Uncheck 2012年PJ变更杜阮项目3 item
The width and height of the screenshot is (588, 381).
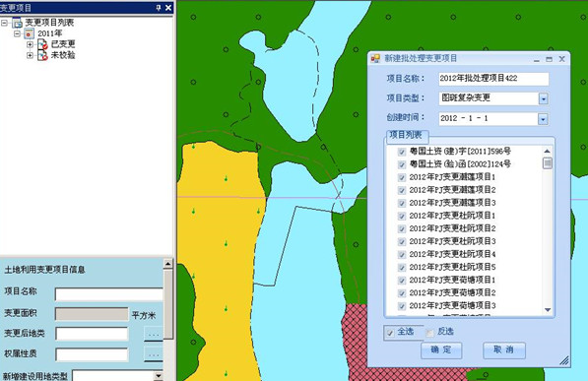(402, 242)
